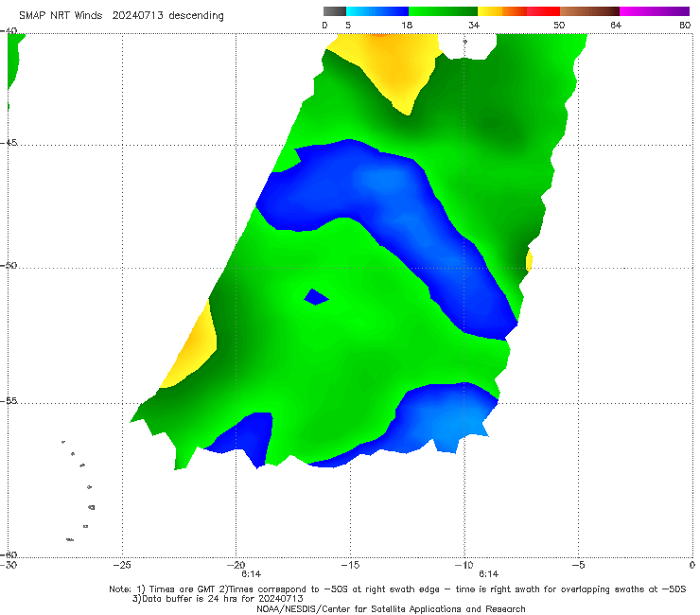Screen dimensions: 700x615
Task: Click the longitude label '-5'
Action: pos(578,565)
